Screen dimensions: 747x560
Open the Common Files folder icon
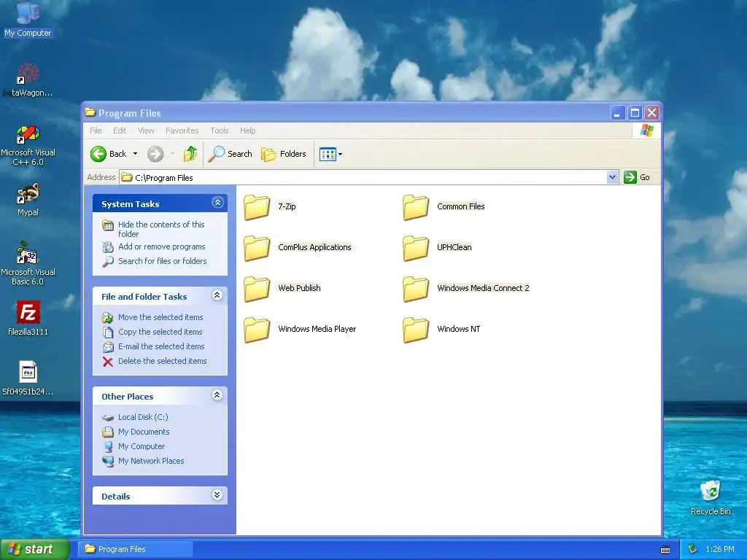[x=416, y=207]
